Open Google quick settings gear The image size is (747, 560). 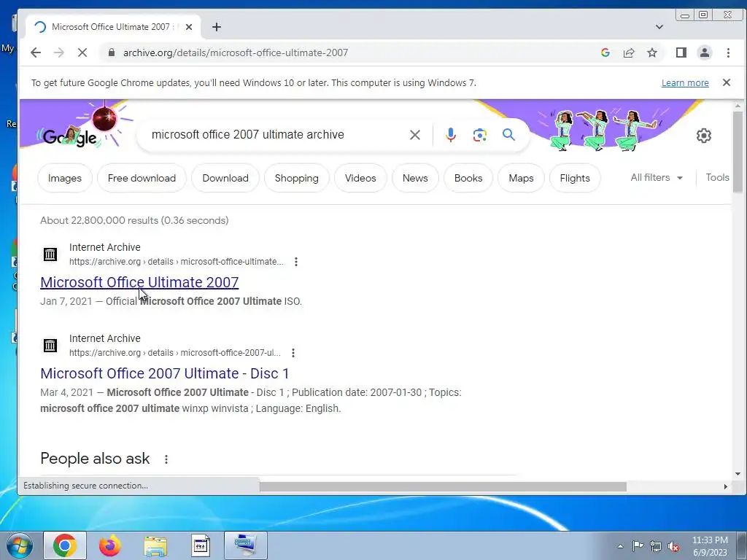click(x=704, y=136)
